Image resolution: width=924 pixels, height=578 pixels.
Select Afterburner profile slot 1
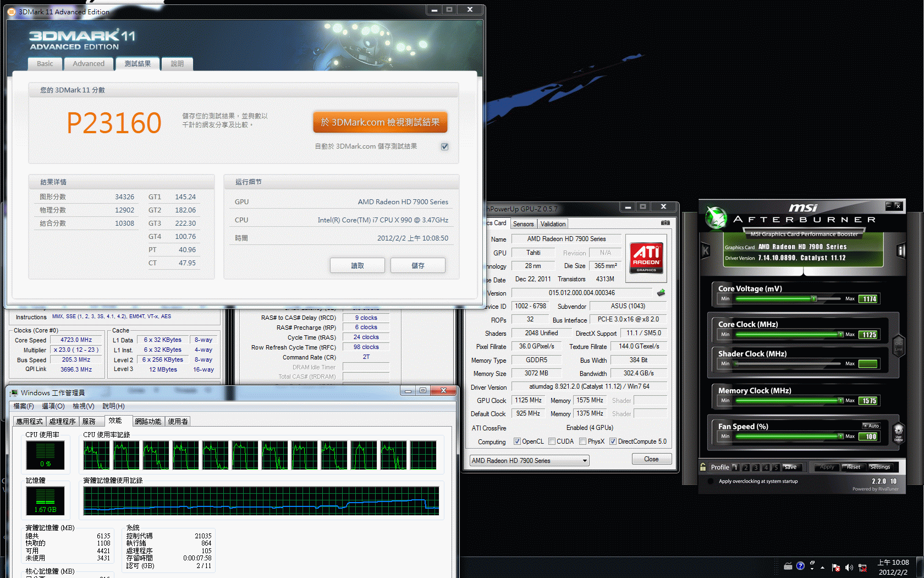point(735,467)
